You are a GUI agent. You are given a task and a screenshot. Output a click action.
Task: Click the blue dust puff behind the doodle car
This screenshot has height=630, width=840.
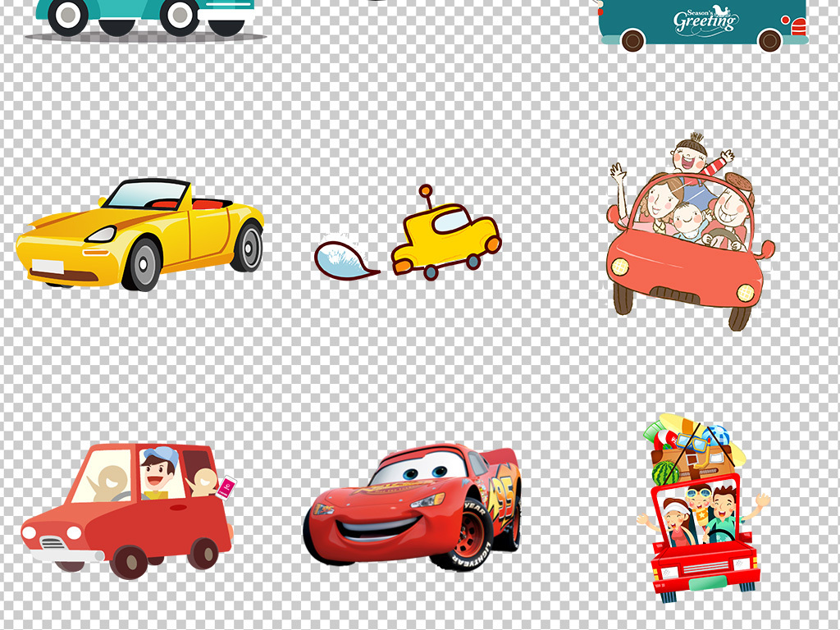(345, 260)
